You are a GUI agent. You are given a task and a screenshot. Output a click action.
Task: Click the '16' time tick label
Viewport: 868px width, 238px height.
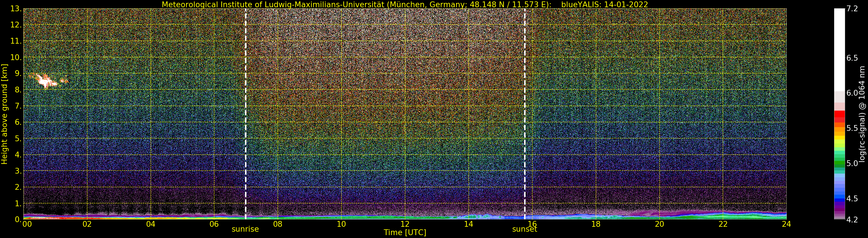[532, 224]
